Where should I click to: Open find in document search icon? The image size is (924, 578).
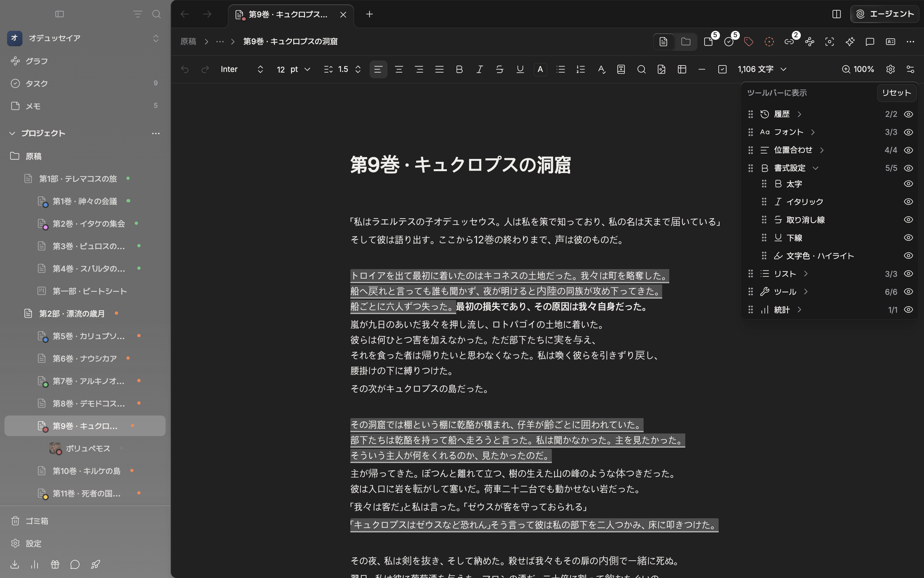coord(641,69)
